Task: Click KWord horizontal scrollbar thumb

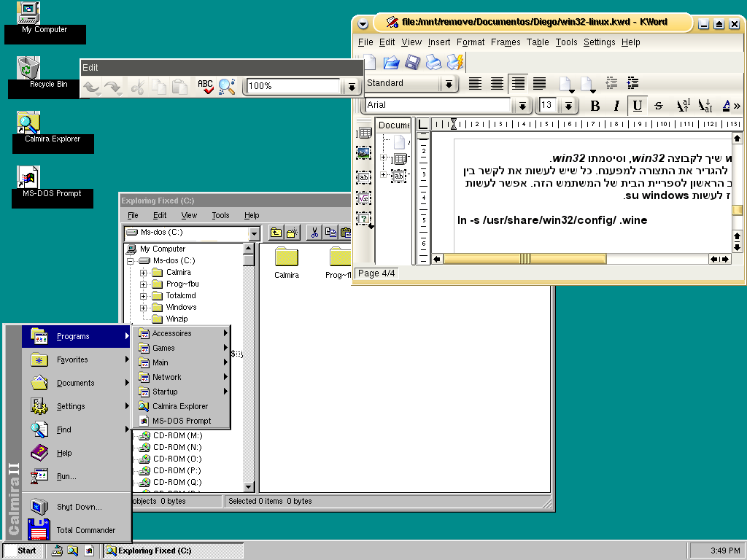Action: point(525,259)
